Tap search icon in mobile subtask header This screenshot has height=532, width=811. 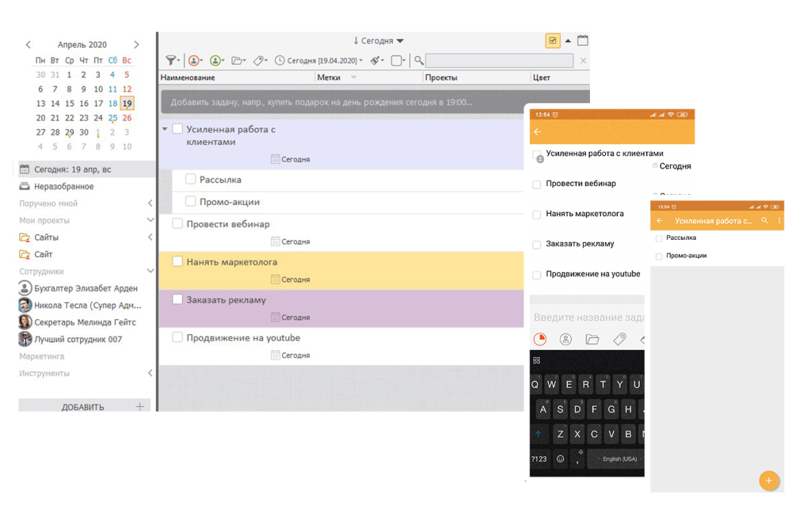click(764, 221)
